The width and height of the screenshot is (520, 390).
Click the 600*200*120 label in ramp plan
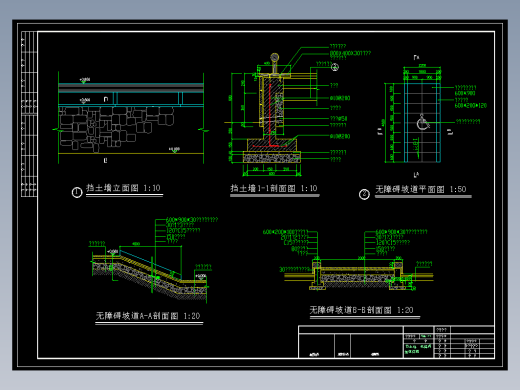[x=471, y=106]
